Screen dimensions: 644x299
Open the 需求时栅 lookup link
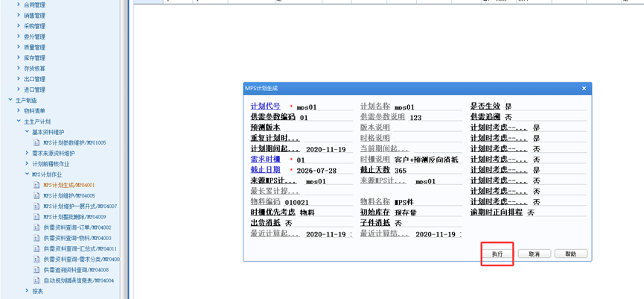click(266, 159)
